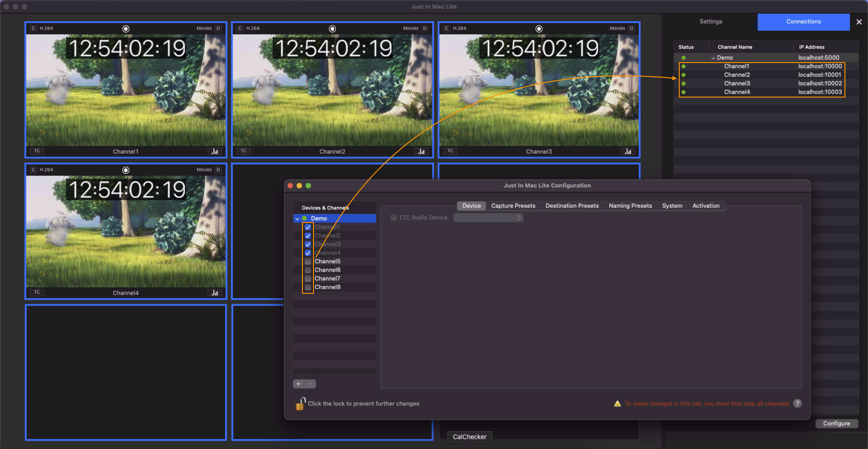Click the D icon on Channel3 viewer

(x=632, y=28)
